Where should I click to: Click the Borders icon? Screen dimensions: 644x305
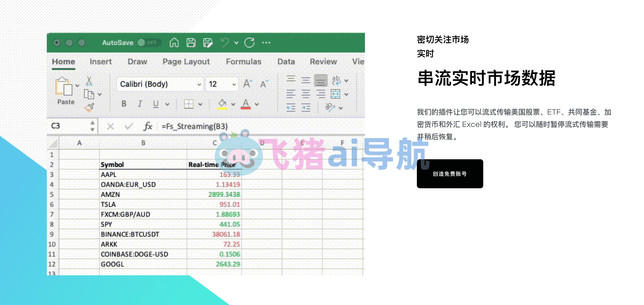coord(189,104)
